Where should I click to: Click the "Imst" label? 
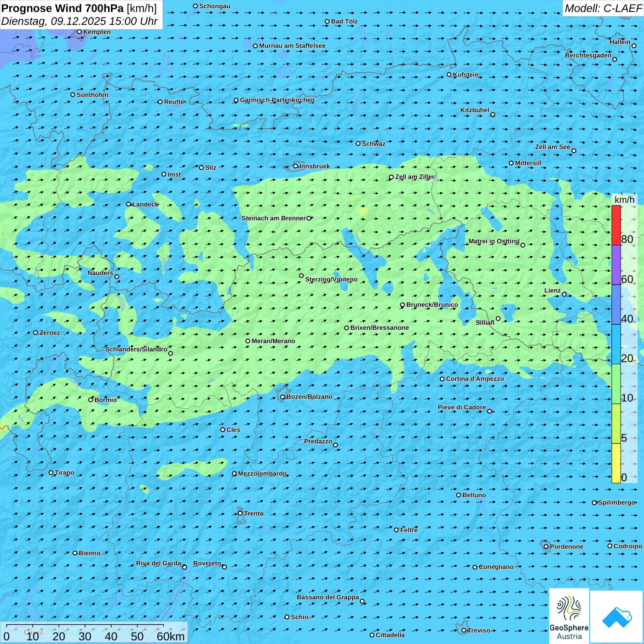click(174, 174)
